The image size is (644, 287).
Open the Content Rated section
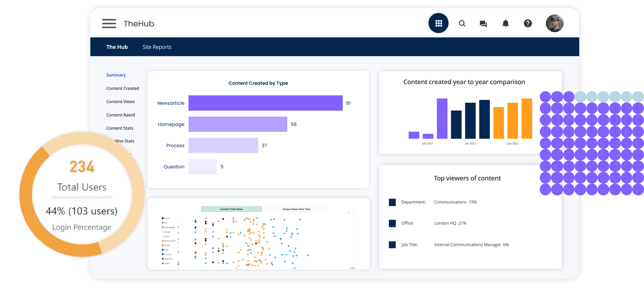coord(121,115)
